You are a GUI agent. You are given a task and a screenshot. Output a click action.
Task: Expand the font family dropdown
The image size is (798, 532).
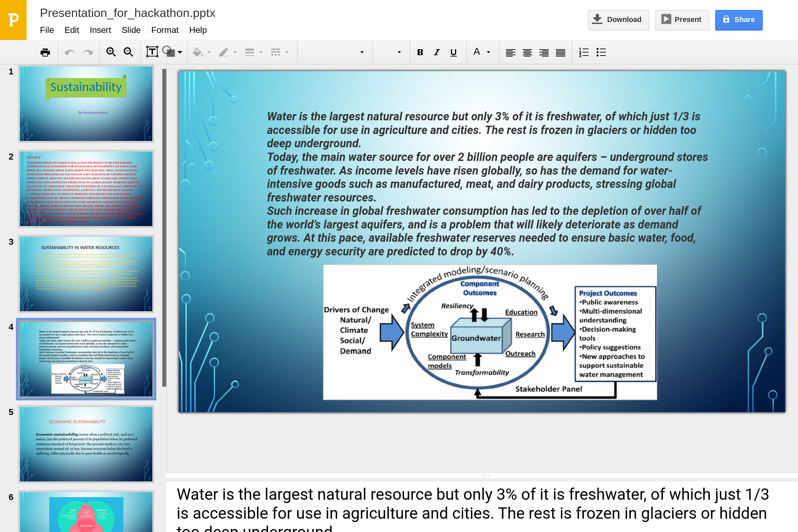point(362,52)
